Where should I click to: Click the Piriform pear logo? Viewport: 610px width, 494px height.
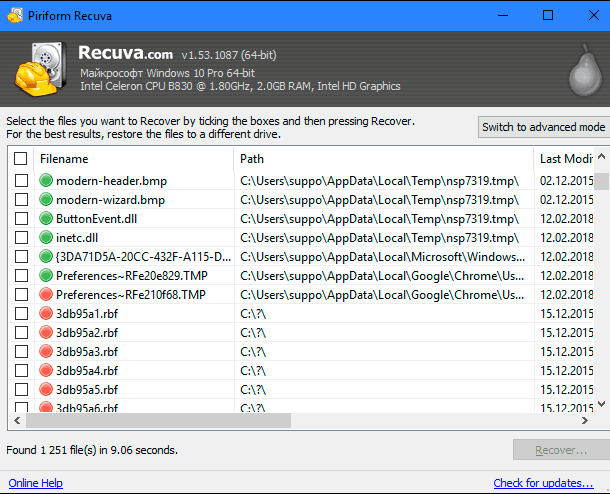coord(585,71)
